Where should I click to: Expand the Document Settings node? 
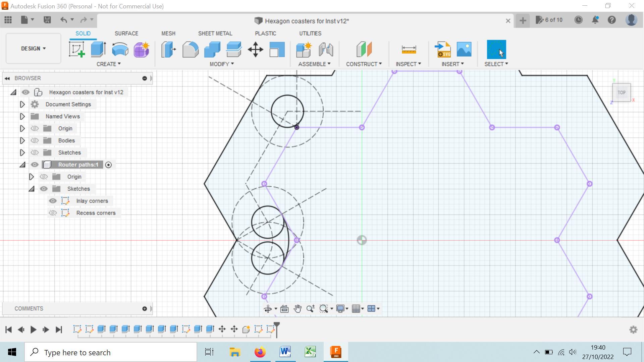pos(22,104)
